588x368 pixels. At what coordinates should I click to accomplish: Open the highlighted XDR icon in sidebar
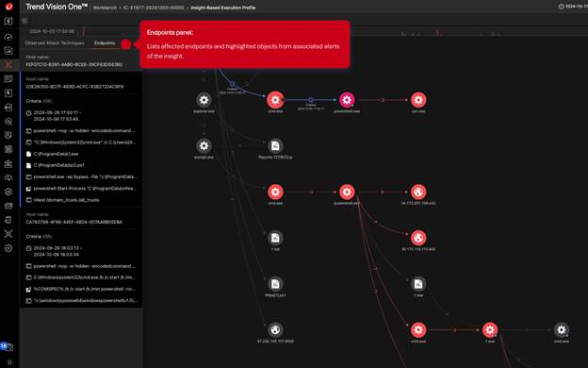pos(8,64)
